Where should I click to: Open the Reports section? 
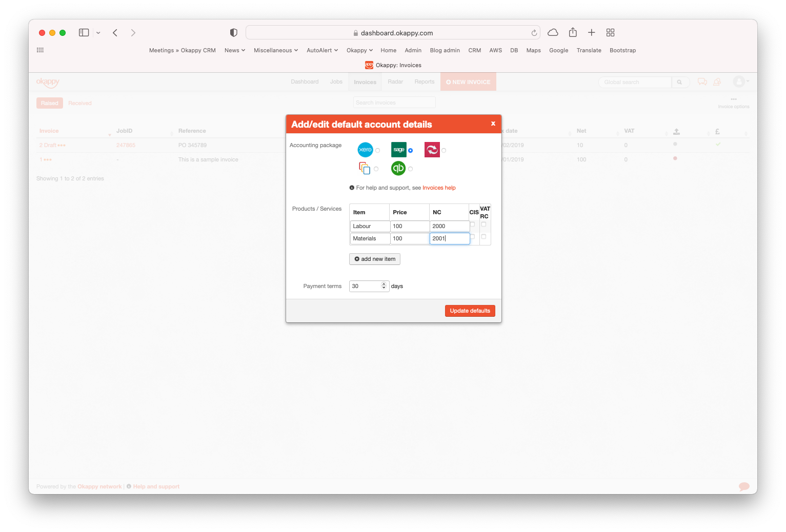tap(424, 81)
